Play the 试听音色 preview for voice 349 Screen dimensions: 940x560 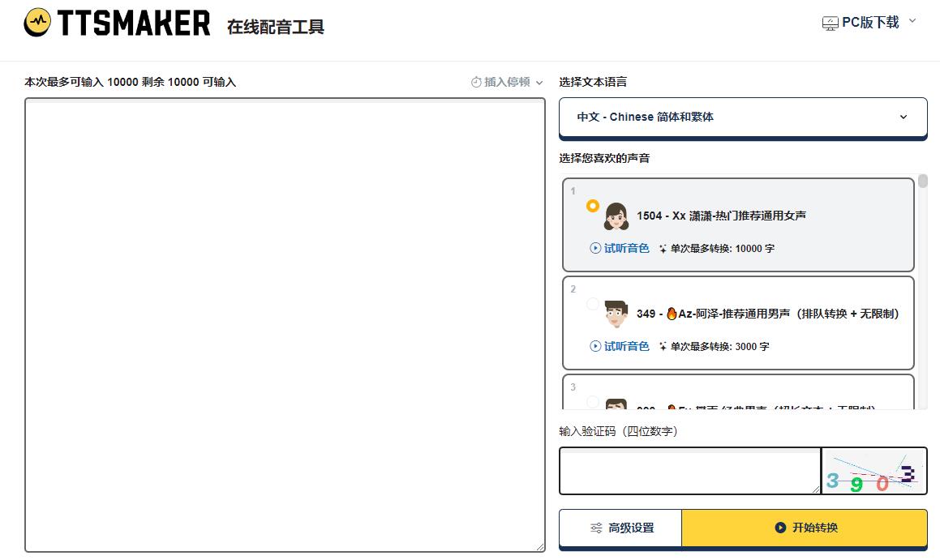[620, 346]
